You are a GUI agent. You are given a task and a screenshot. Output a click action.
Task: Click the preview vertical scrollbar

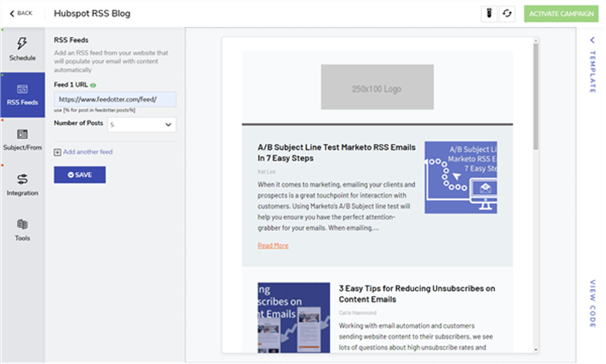point(536,97)
